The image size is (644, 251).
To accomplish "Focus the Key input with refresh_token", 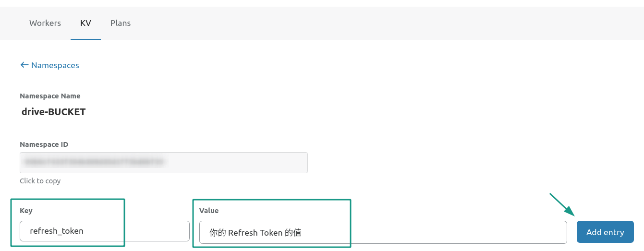I will (104, 231).
